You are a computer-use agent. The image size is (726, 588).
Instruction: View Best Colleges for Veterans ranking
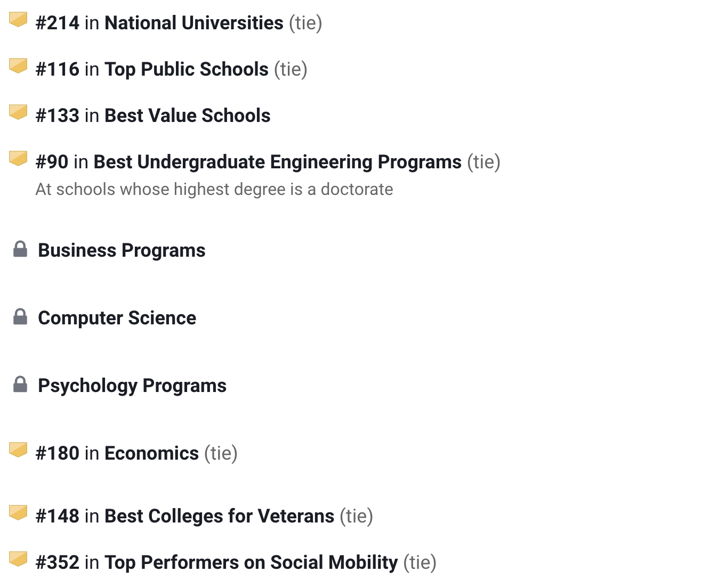click(219, 516)
